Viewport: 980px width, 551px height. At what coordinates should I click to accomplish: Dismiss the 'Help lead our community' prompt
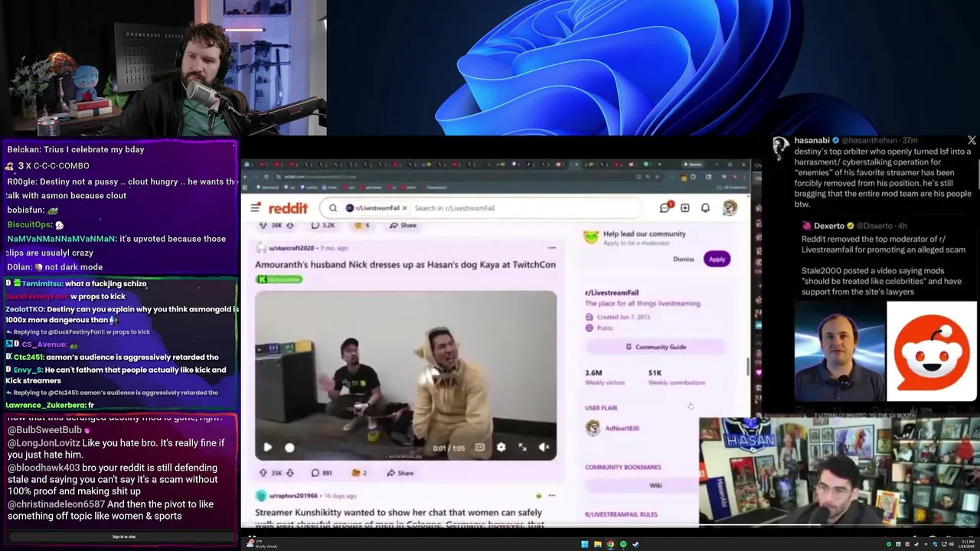pos(683,259)
